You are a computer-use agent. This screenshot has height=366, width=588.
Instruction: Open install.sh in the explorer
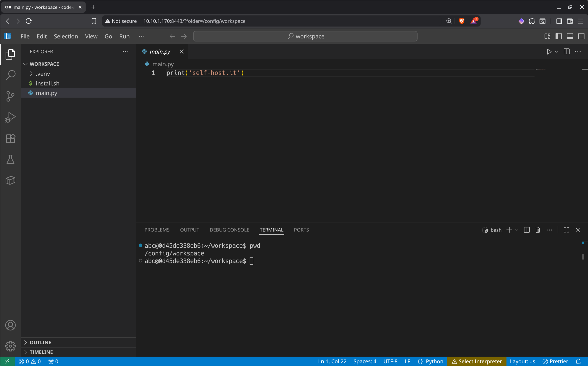tap(48, 83)
